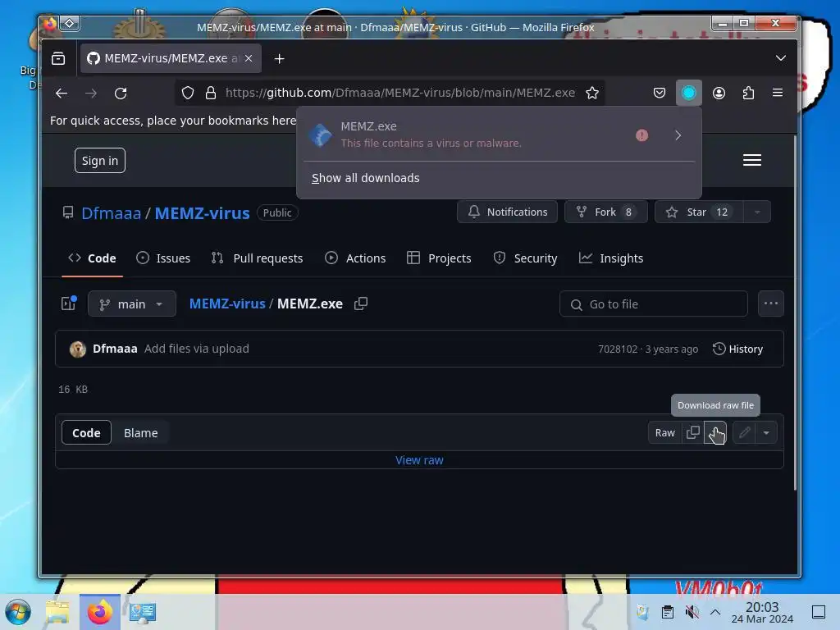This screenshot has height=630, width=840.
Task: Open the Pull requests tab
Action: tap(257, 258)
